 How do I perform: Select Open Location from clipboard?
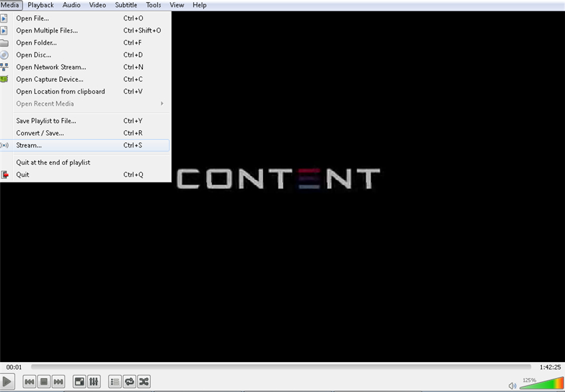85,92
